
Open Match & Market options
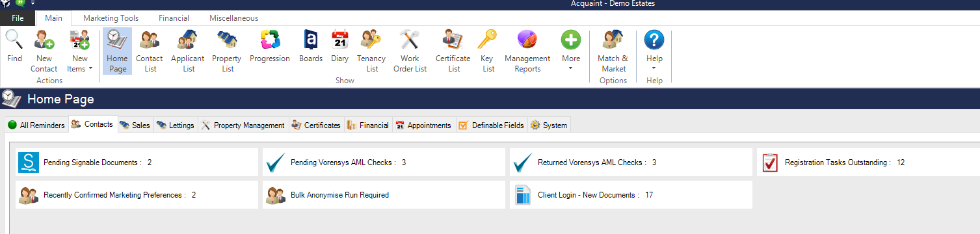click(x=613, y=51)
